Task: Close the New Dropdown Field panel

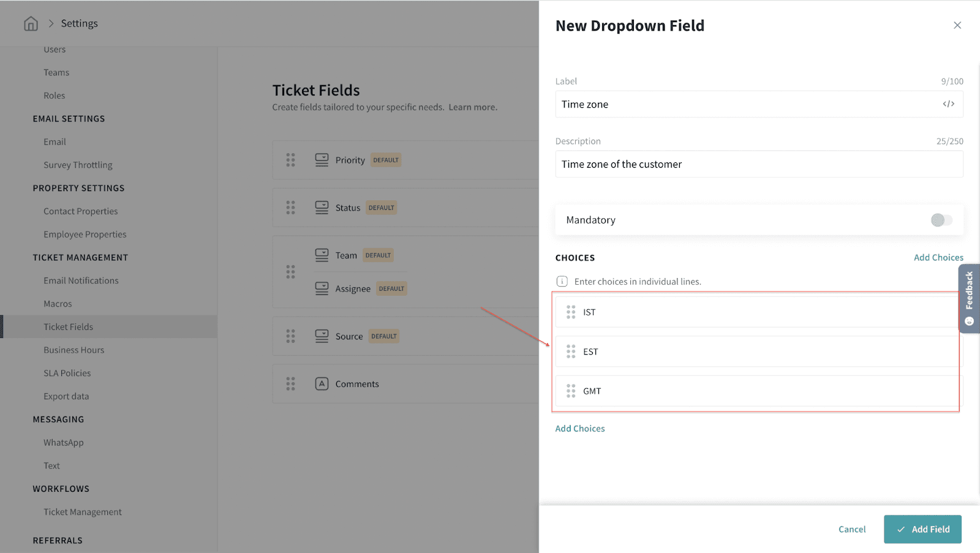Action: click(957, 25)
